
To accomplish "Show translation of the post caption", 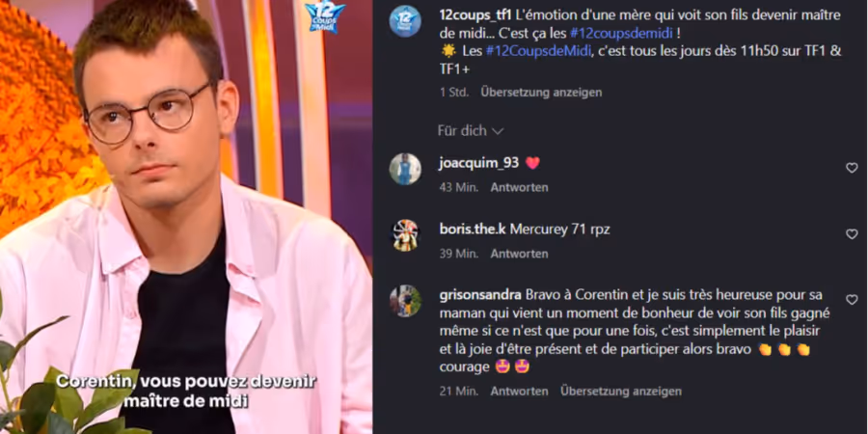I will [541, 93].
